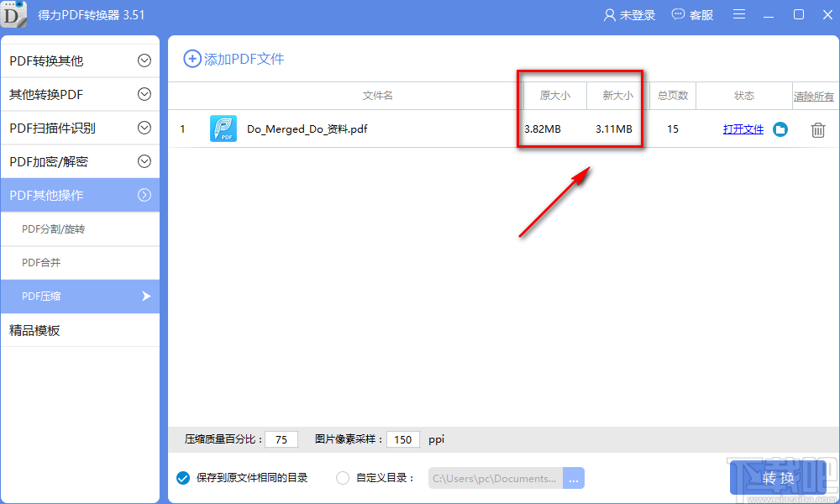Click the add PDF file plus icon

pos(192,59)
